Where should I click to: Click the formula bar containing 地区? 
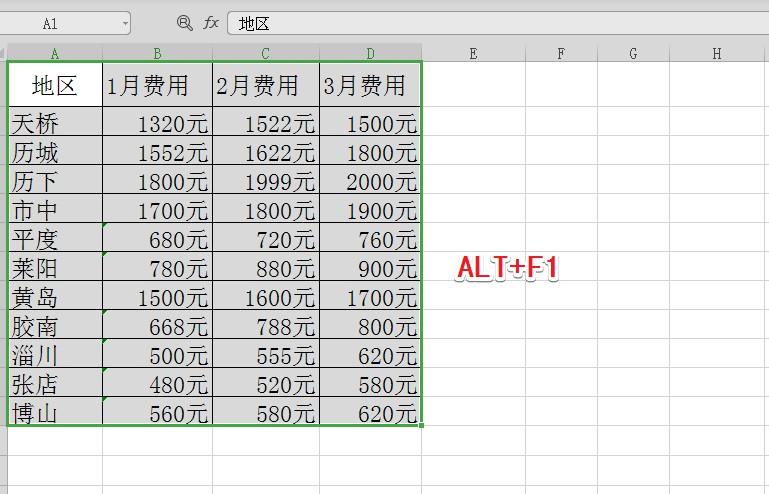click(x=498, y=24)
